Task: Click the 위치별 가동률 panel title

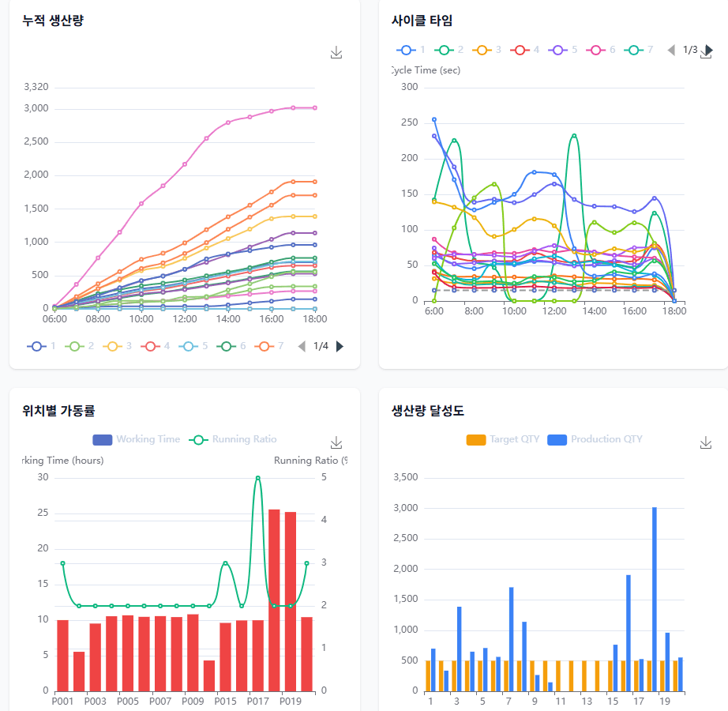Action: [x=58, y=411]
